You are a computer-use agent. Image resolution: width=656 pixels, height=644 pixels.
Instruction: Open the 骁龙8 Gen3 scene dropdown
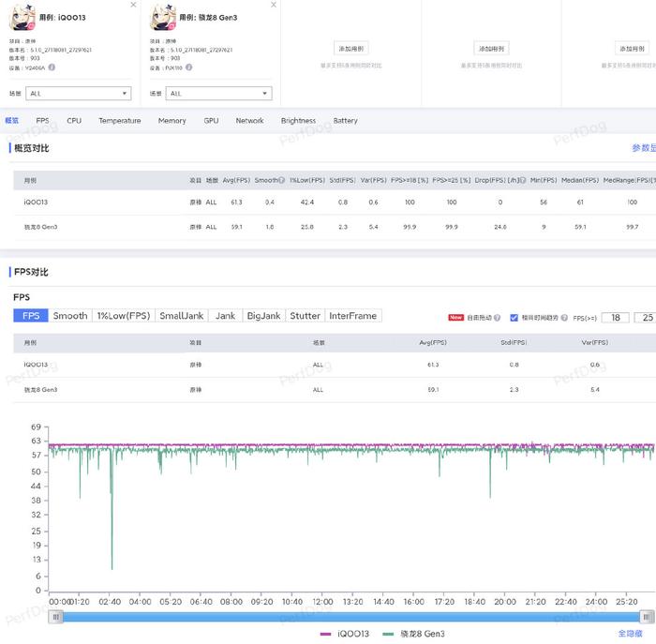(218, 94)
